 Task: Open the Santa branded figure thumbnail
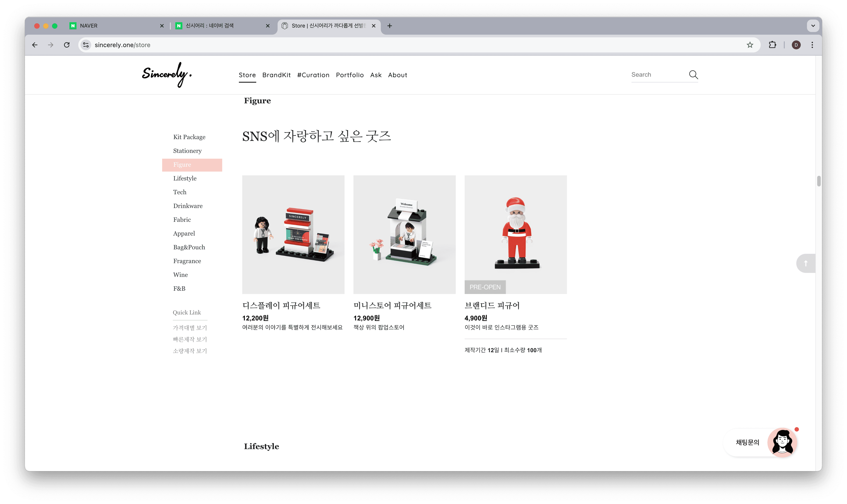tap(515, 234)
